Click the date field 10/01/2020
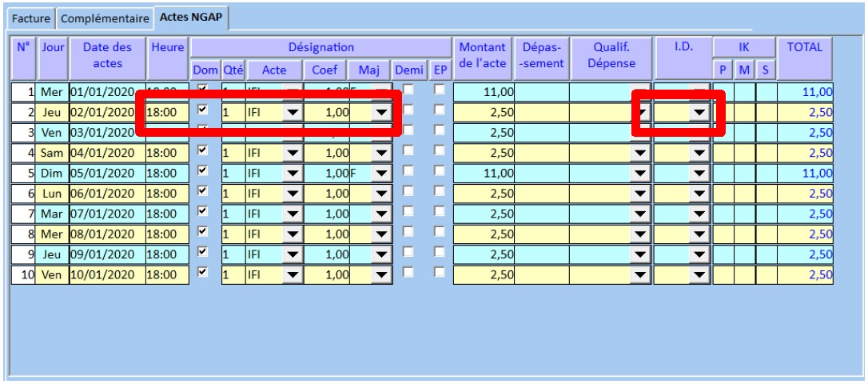The image size is (868, 384). (107, 275)
